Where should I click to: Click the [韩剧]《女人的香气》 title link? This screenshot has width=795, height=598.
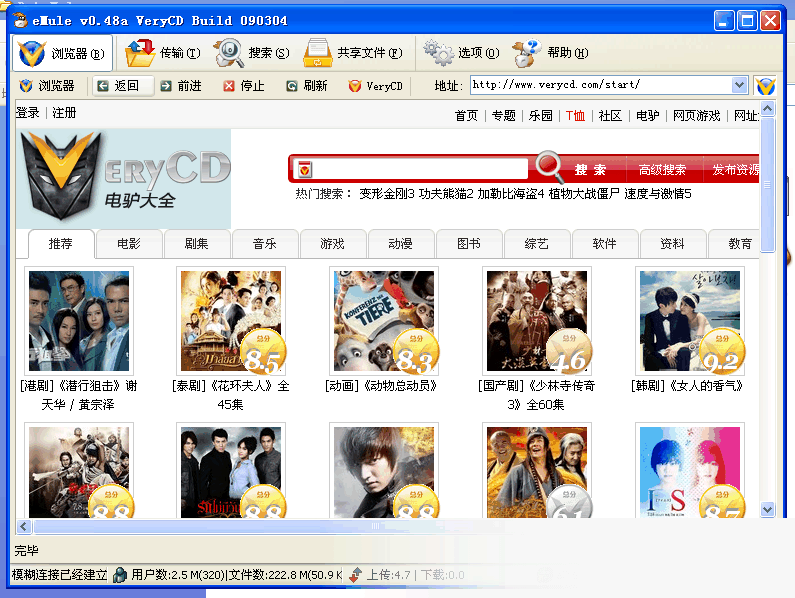coord(688,386)
